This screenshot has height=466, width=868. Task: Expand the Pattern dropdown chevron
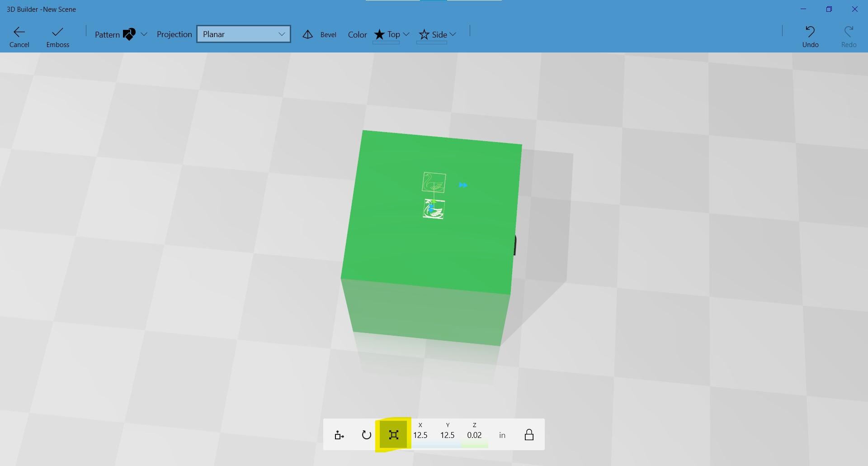(144, 34)
